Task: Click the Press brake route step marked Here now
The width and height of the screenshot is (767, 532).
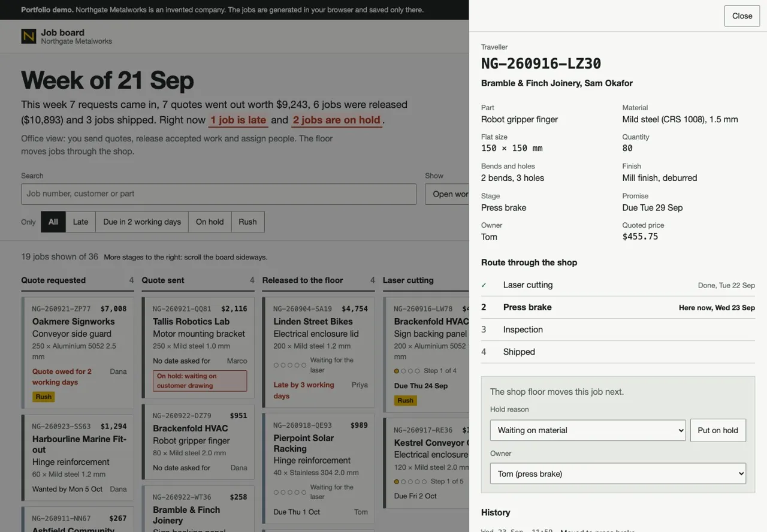Action: [618, 307]
